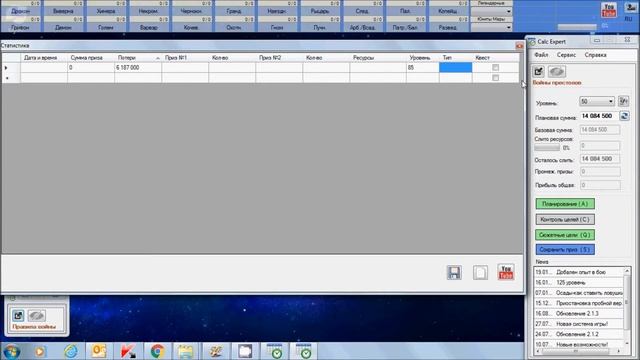The image size is (640, 360).
Task: Click the Грифон unit button
Action: [20, 27]
